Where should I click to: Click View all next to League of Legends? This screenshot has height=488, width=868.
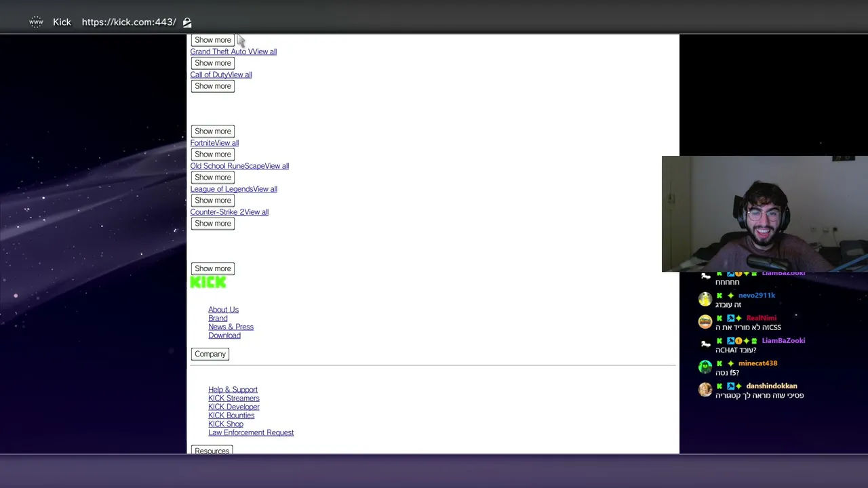tap(264, 189)
